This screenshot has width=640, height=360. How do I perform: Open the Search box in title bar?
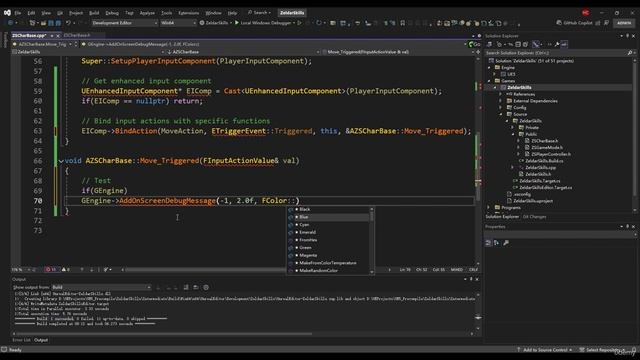[x=259, y=13]
